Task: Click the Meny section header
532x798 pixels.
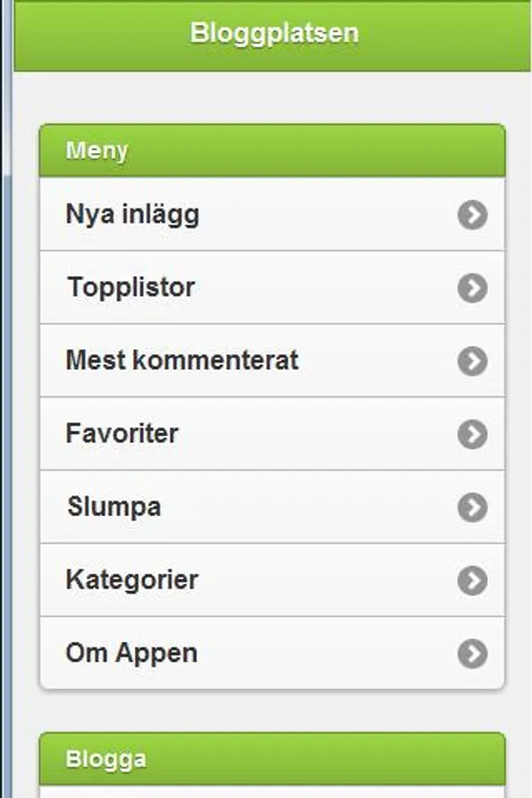Action: 272,151
